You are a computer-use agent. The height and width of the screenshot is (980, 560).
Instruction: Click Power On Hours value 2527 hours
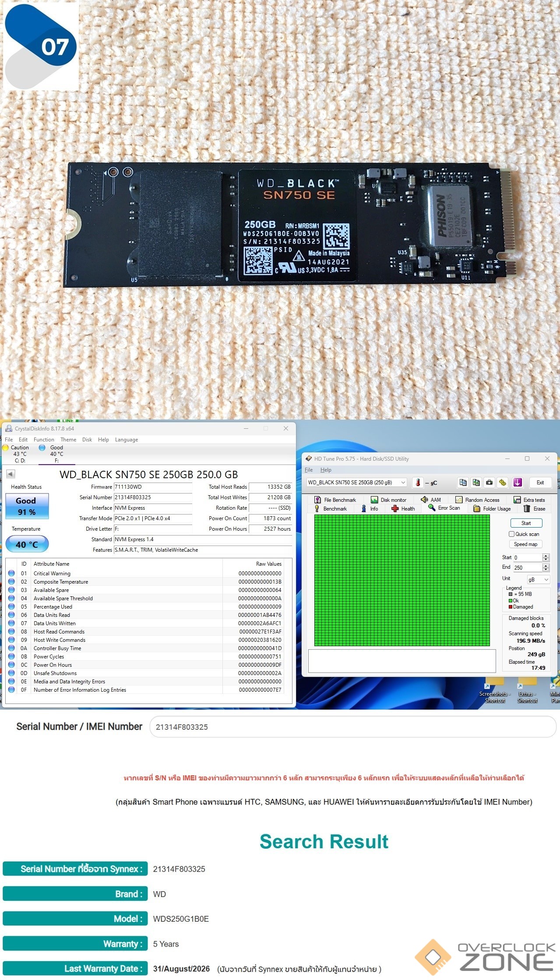click(x=271, y=528)
